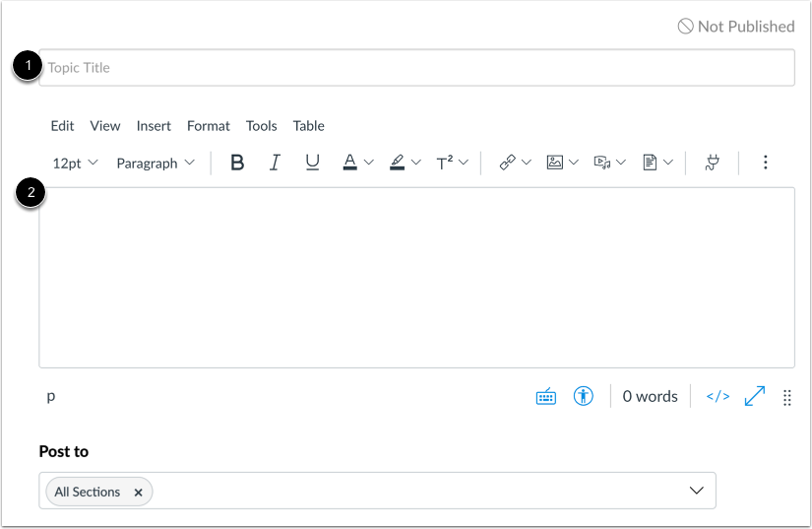Click the text color icon

(x=350, y=163)
